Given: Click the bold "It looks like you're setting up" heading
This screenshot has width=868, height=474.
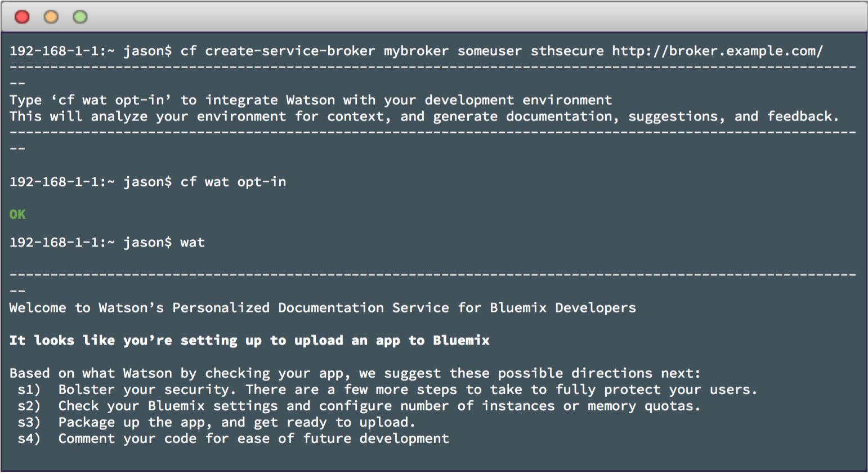Looking at the screenshot, I should pyautogui.click(x=249, y=341).
